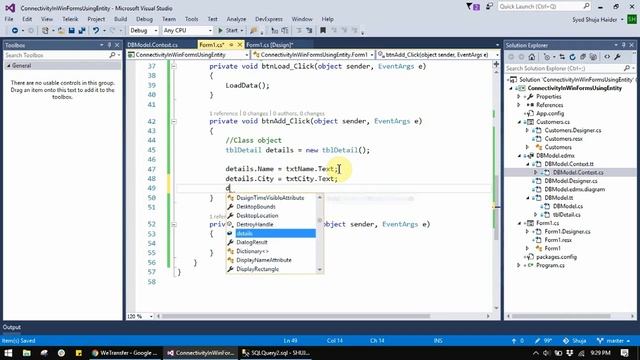
Task: Expand the References node
Action: click(x=519, y=105)
